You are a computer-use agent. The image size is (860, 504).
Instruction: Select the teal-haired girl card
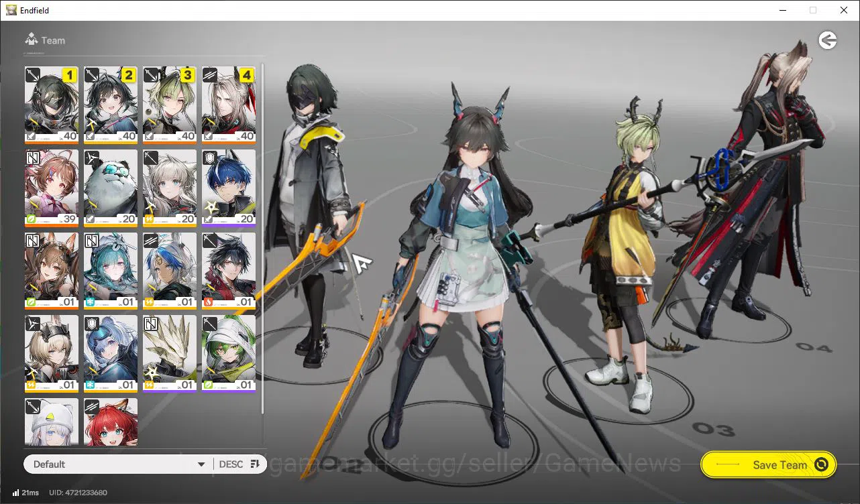coord(111,271)
